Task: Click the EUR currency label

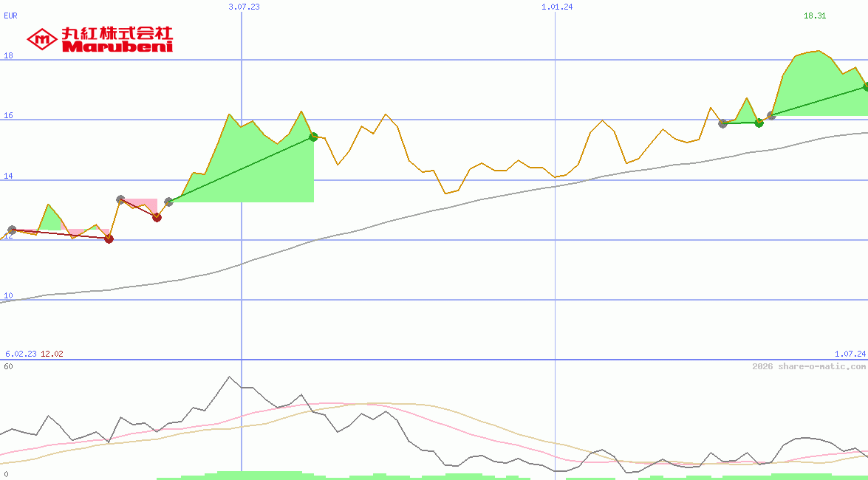Action: (x=11, y=16)
